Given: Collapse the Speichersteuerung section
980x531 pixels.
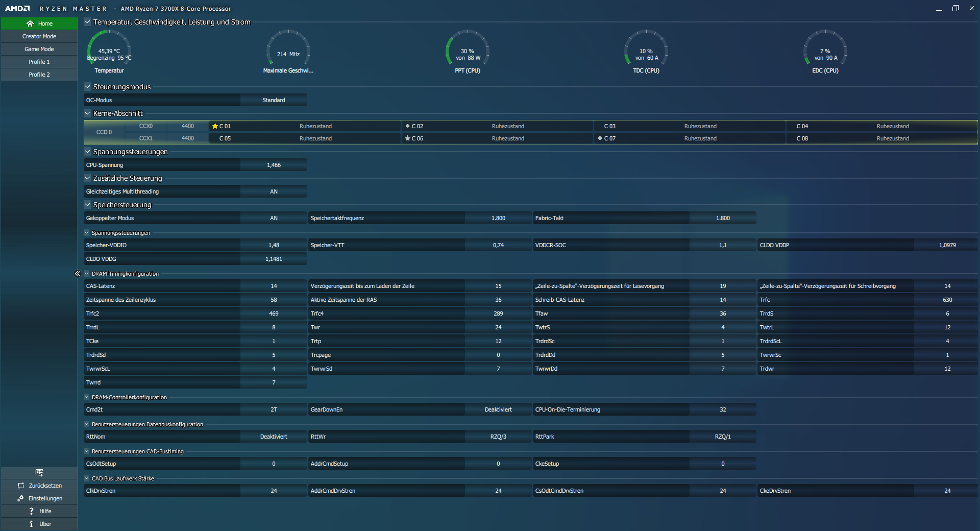Looking at the screenshot, I should (87, 205).
